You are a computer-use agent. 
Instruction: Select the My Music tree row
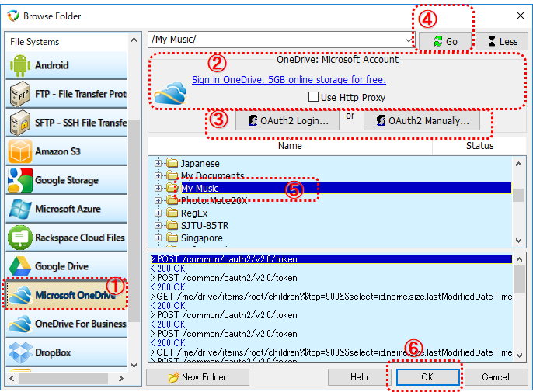(346, 188)
